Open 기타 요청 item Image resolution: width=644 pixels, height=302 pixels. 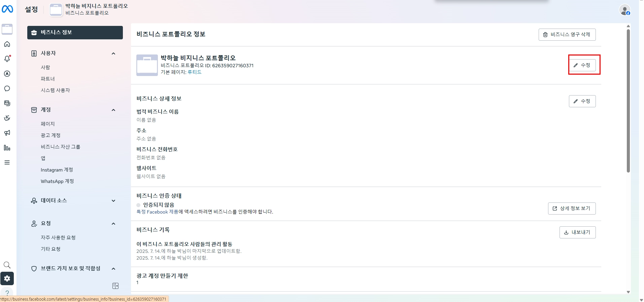pyautogui.click(x=50, y=249)
